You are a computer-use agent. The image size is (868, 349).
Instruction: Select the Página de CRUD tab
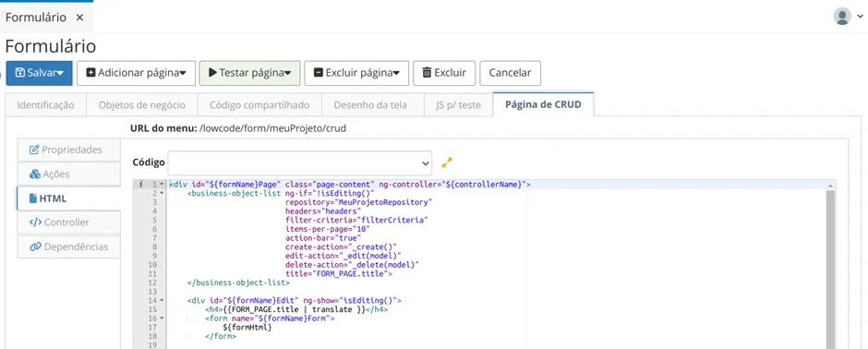543,104
